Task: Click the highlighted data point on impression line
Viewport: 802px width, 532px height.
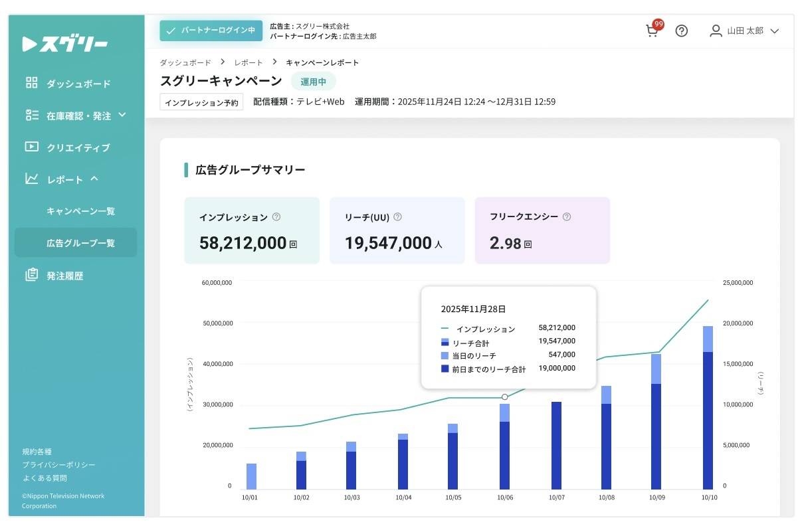Action: pyautogui.click(x=504, y=397)
